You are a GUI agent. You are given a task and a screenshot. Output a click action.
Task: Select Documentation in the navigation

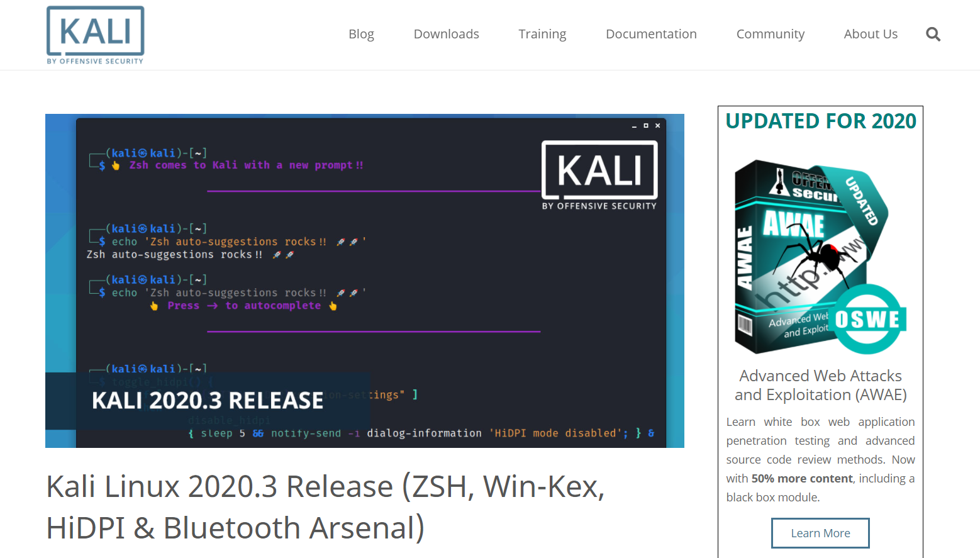pyautogui.click(x=651, y=34)
